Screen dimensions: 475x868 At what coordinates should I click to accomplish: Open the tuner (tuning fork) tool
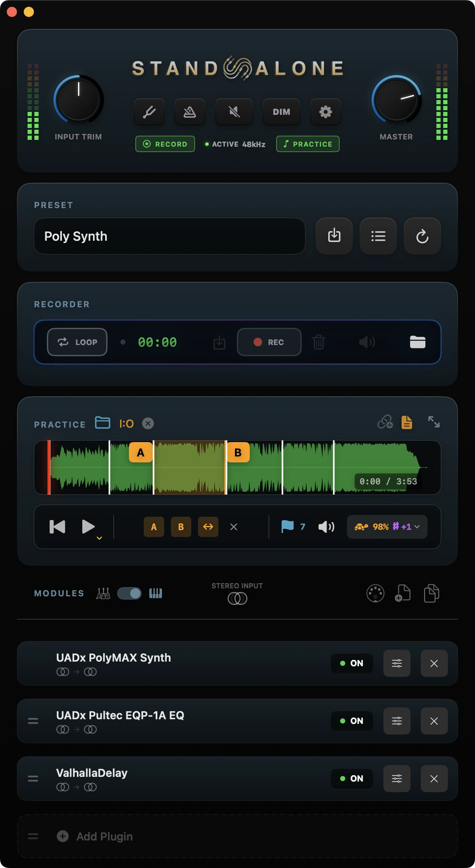pos(149,112)
